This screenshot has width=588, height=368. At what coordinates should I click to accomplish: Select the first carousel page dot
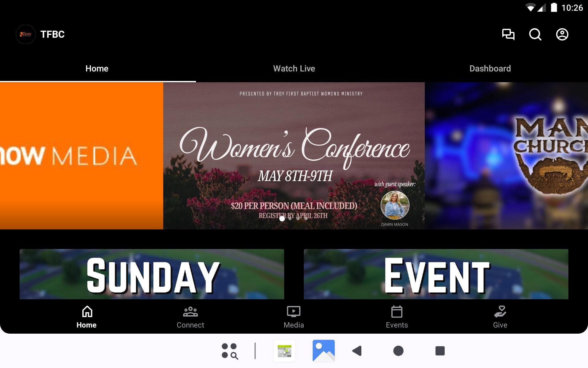[x=282, y=219]
